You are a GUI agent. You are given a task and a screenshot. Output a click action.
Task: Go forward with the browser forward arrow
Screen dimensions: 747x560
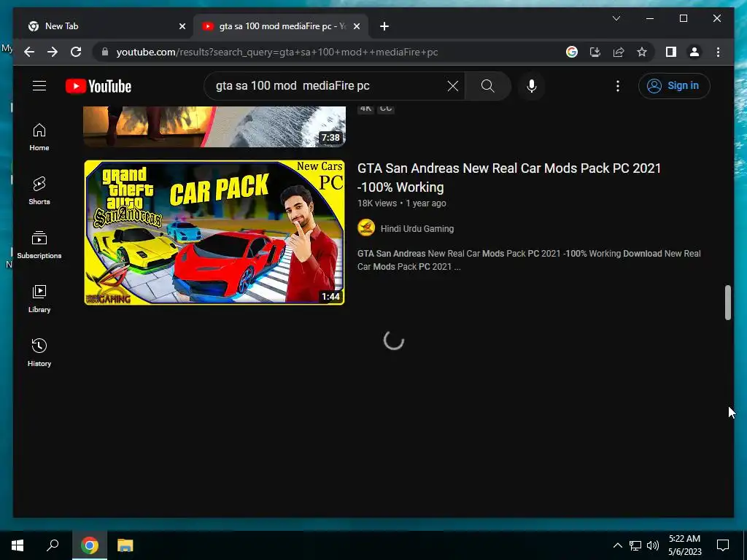click(53, 52)
